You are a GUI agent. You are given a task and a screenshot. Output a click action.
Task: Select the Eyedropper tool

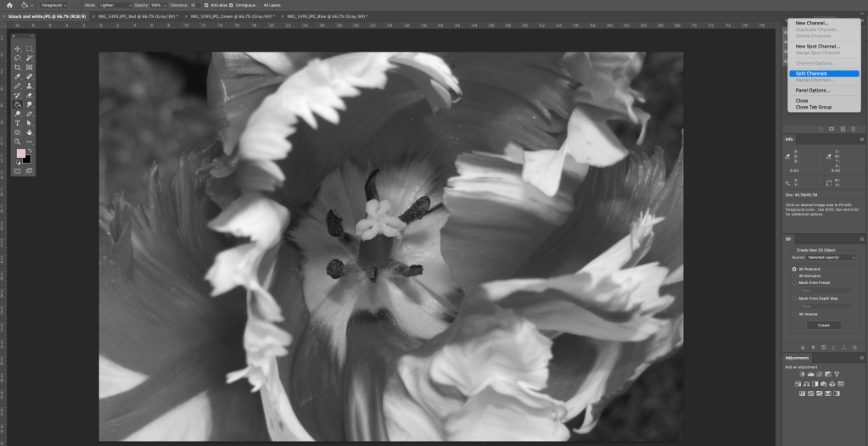tap(17, 76)
